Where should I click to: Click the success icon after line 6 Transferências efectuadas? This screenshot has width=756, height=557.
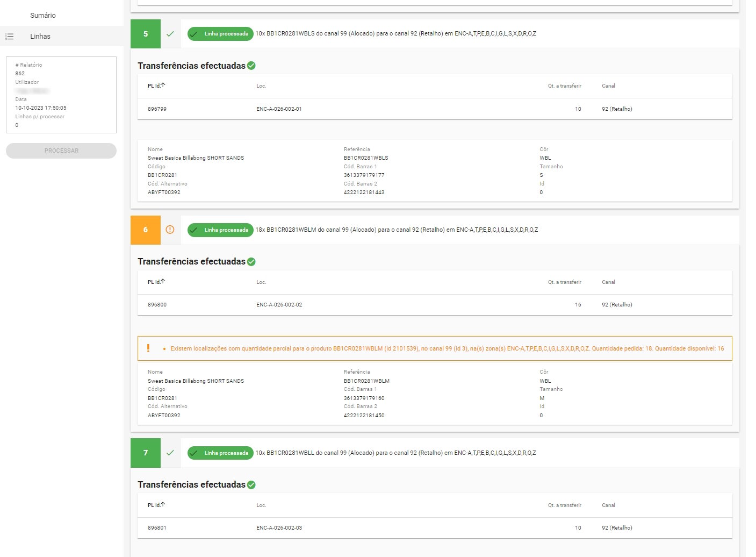pyautogui.click(x=251, y=262)
